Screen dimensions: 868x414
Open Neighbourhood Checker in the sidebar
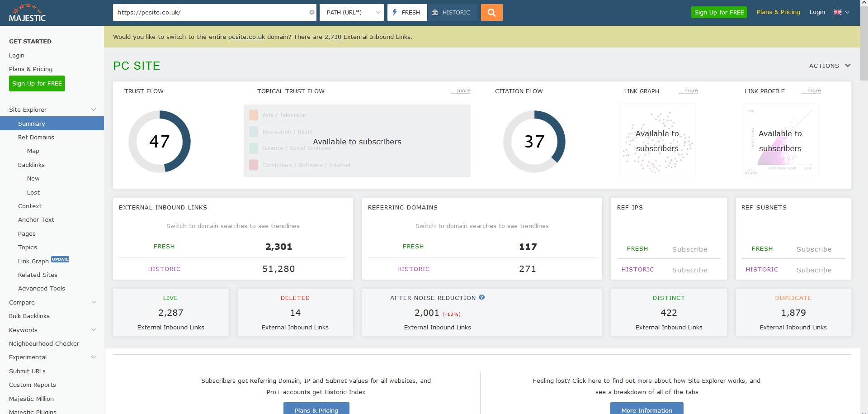pyautogui.click(x=44, y=343)
